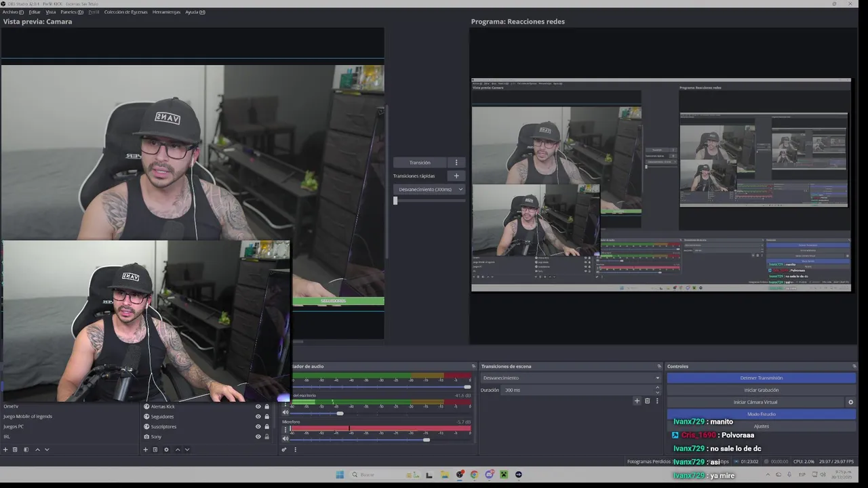Open the Archivo menu

tap(13, 12)
